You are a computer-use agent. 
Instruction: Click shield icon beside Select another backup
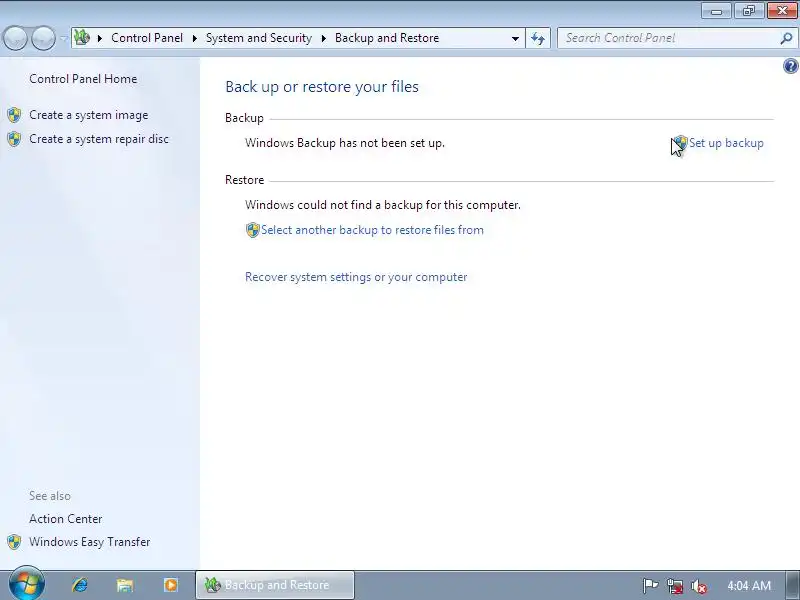253,230
